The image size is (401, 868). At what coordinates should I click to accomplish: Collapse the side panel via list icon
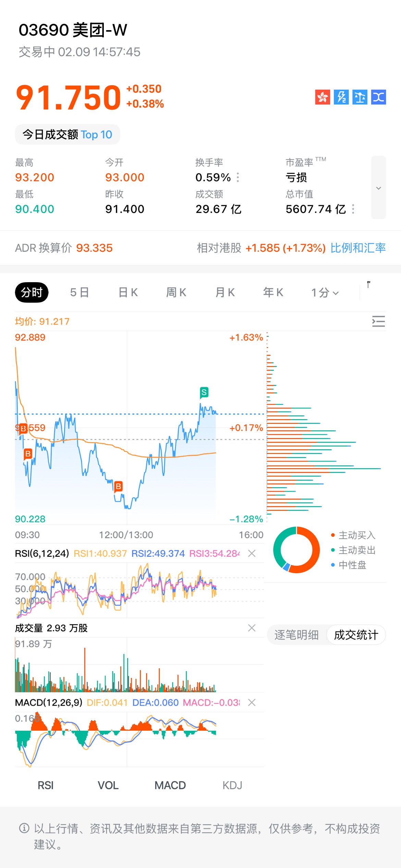[x=378, y=321]
